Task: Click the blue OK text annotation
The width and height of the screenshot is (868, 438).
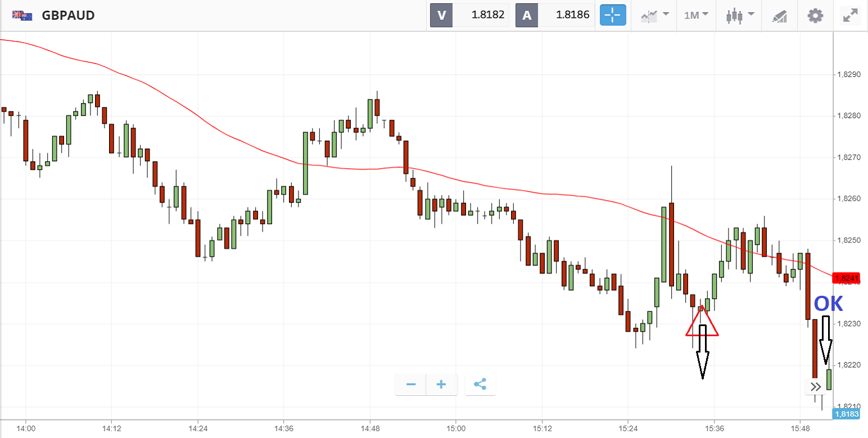Action: [829, 304]
